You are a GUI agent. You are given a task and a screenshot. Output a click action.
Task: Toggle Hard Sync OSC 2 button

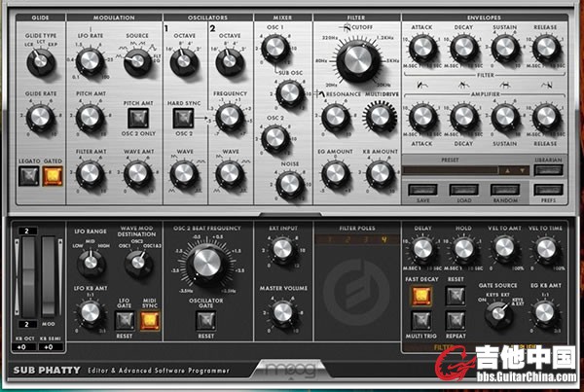(183, 118)
